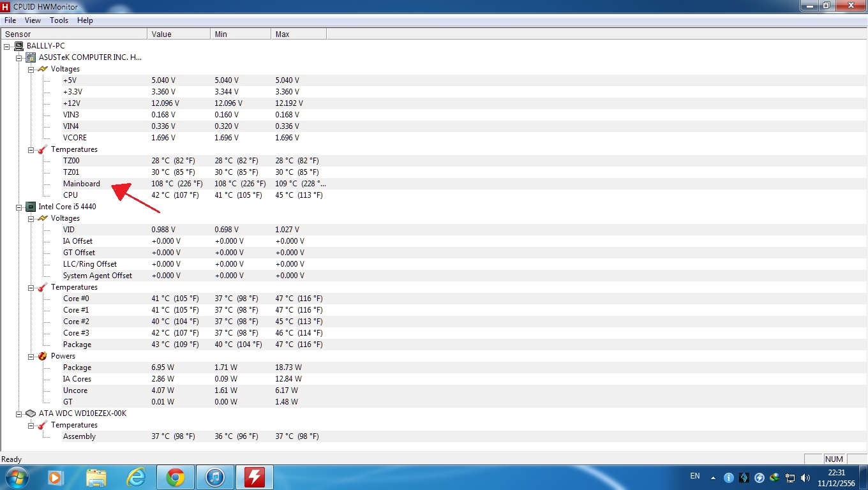The width and height of the screenshot is (868, 490).
Task: Select the LLC/Ring Offset row label
Action: (x=90, y=264)
